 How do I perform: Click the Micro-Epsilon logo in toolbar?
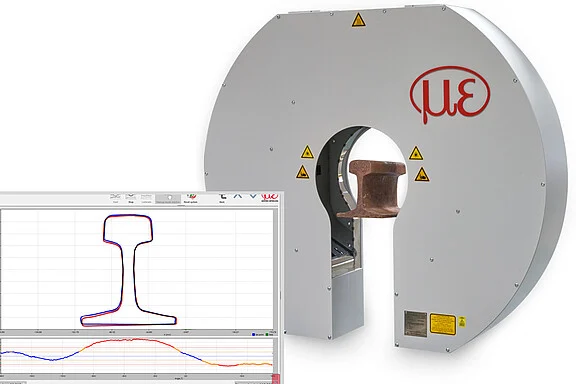pyautogui.click(x=269, y=198)
